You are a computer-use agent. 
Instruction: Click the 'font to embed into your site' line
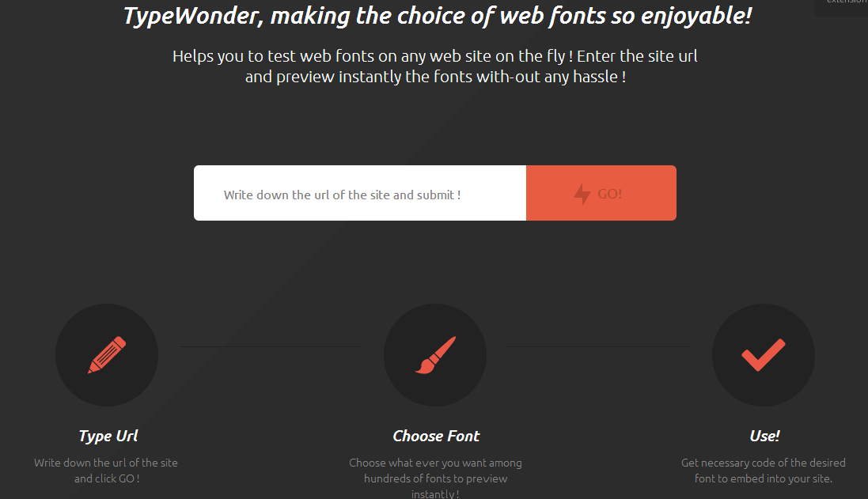click(x=764, y=478)
